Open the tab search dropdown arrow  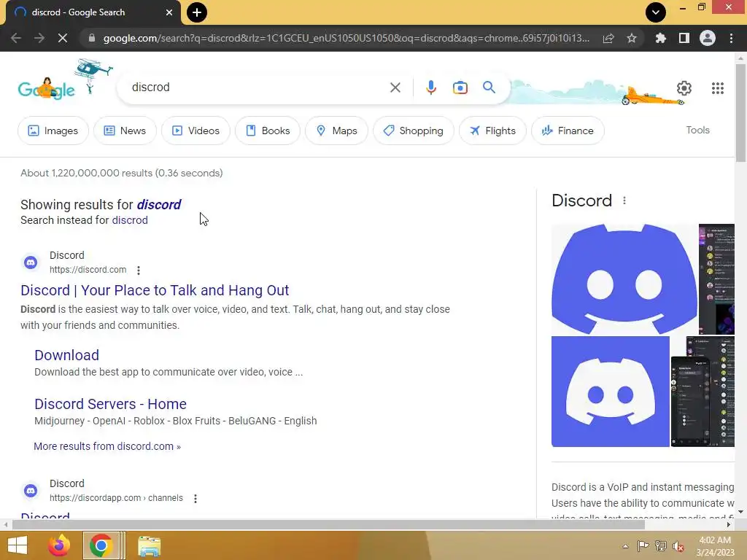click(656, 12)
